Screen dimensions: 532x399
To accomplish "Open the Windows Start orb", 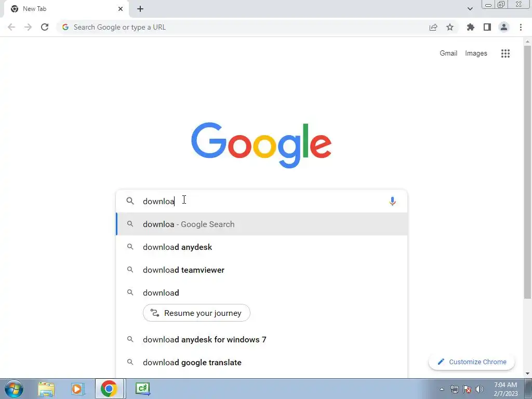I will pyautogui.click(x=14, y=389).
